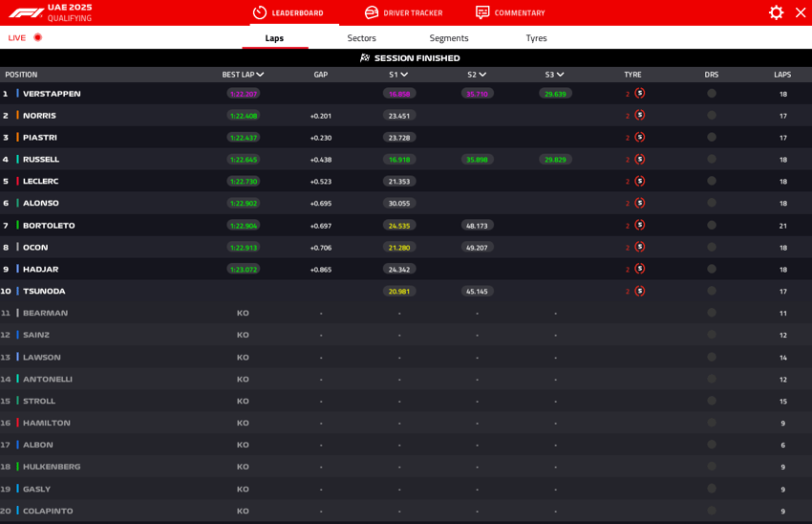The width and height of the screenshot is (812, 524).
Task: Click Bortoleto's soft tyre icon
Action: click(x=639, y=225)
